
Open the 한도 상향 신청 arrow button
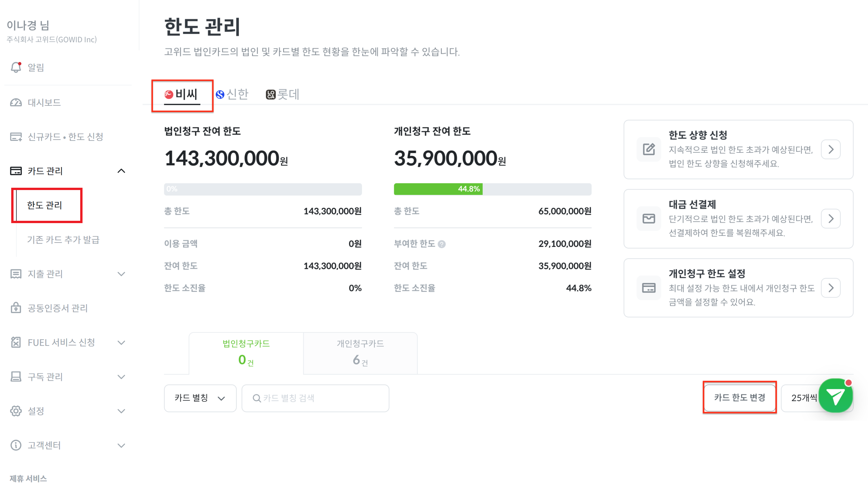[830, 149]
